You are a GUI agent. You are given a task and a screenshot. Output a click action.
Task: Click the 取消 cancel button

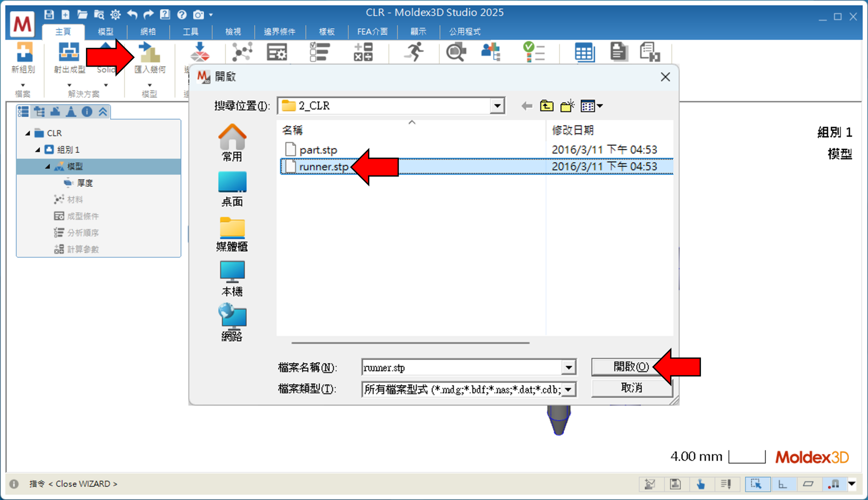[631, 388]
